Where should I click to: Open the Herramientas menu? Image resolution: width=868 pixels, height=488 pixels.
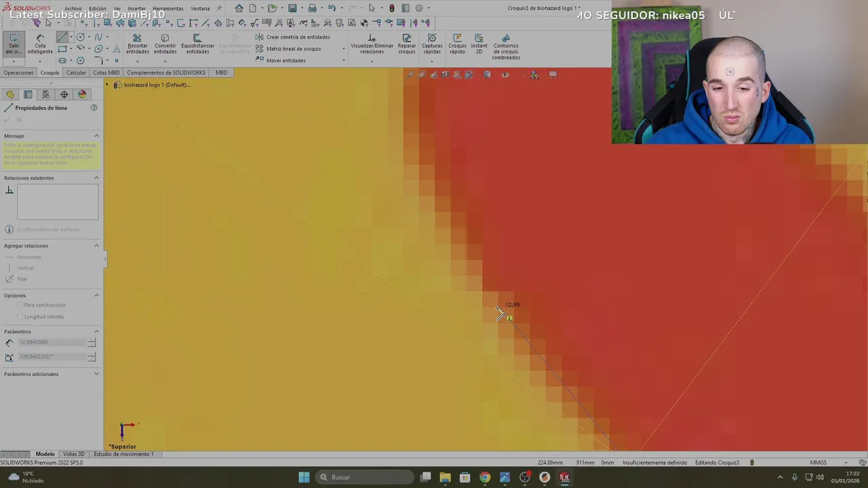tap(167, 9)
